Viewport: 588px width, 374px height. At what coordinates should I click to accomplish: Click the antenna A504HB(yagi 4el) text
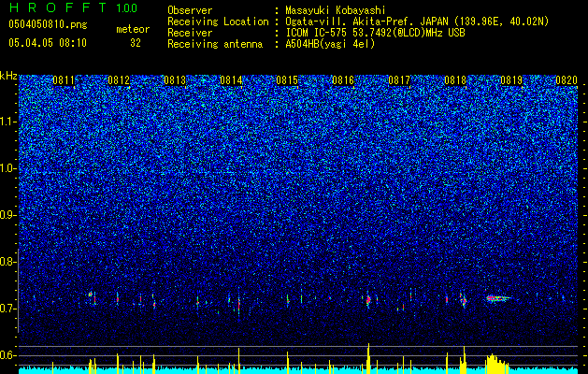(330, 44)
